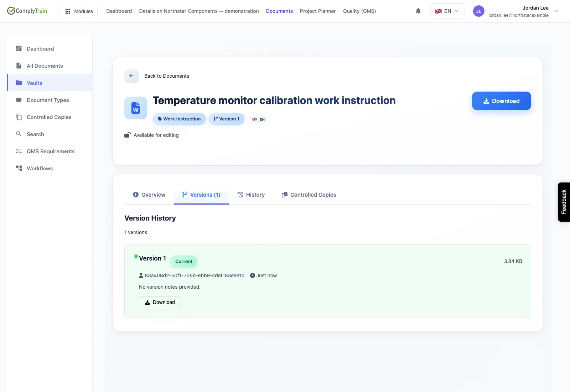Click the user icon beside version ID
Viewport: 570px width, 392px height.
141,275
